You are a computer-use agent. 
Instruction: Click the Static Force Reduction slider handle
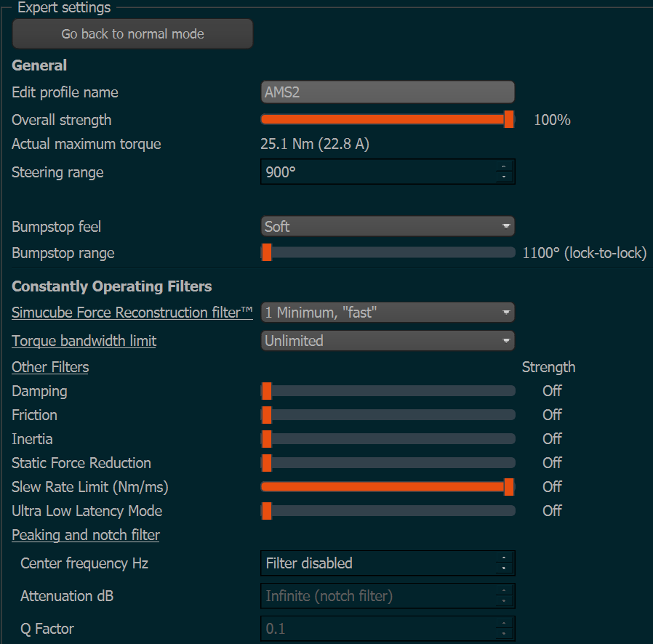click(x=267, y=463)
